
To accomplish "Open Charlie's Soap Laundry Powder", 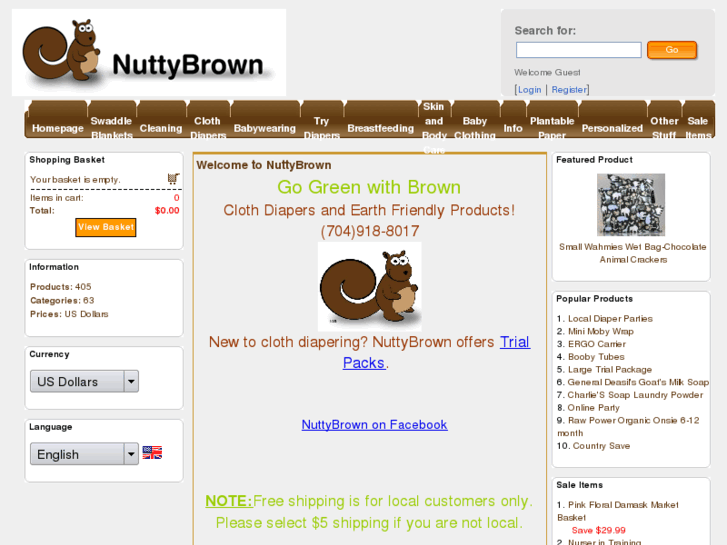I will [x=635, y=395].
